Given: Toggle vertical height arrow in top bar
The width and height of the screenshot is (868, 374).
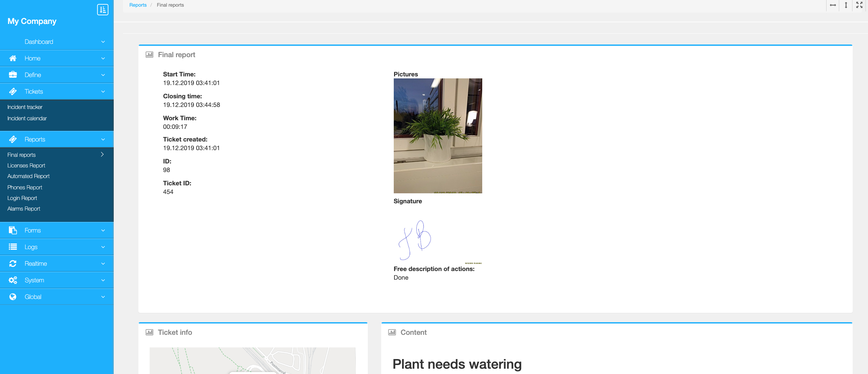Looking at the screenshot, I should [846, 5].
